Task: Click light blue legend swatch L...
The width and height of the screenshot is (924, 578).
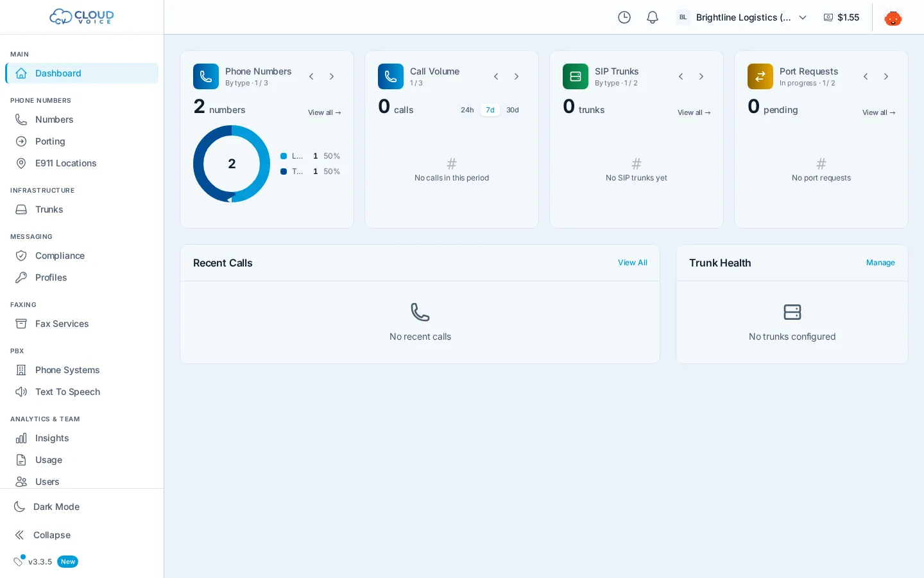Action: [284, 156]
